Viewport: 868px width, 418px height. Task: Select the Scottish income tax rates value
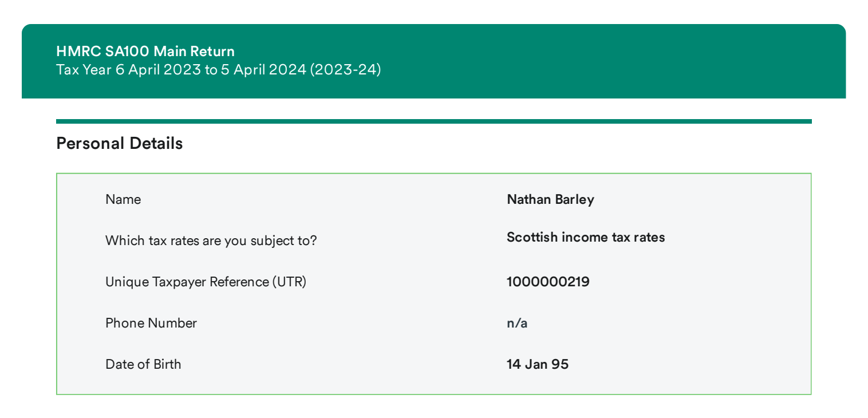586,237
